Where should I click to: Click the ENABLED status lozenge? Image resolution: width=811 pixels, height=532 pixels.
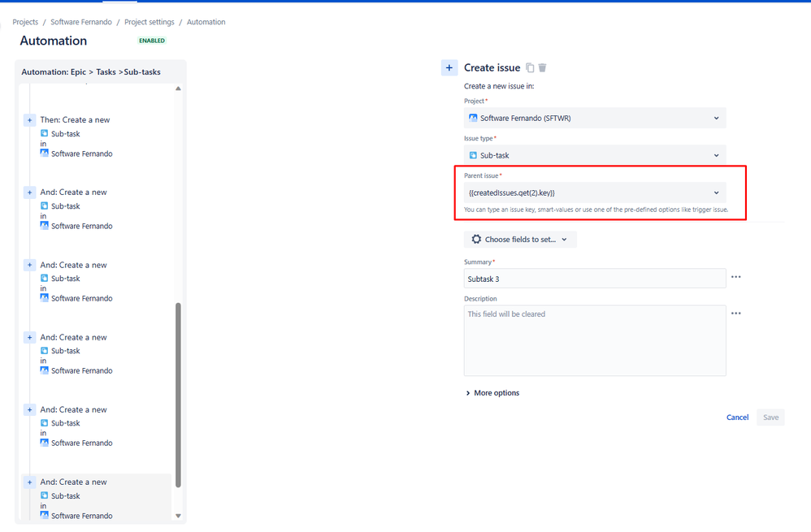pos(152,41)
